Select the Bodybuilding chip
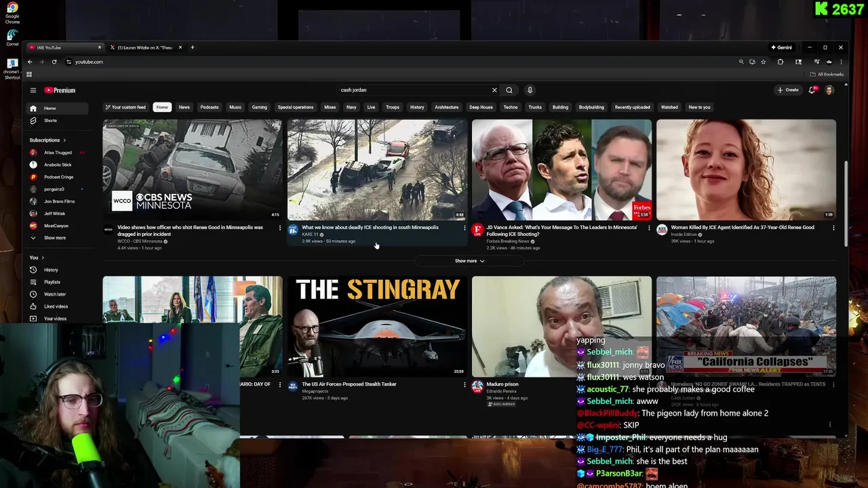This screenshot has height=488, width=868. click(591, 107)
